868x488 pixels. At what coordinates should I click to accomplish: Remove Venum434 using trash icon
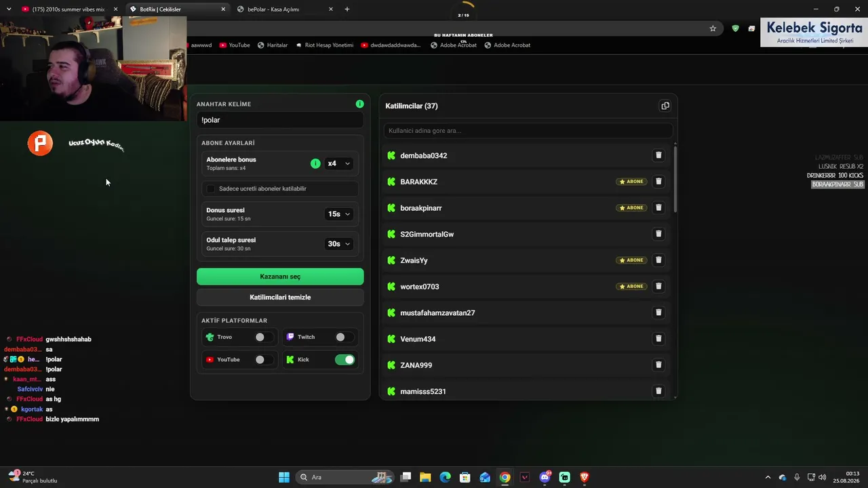point(658,339)
